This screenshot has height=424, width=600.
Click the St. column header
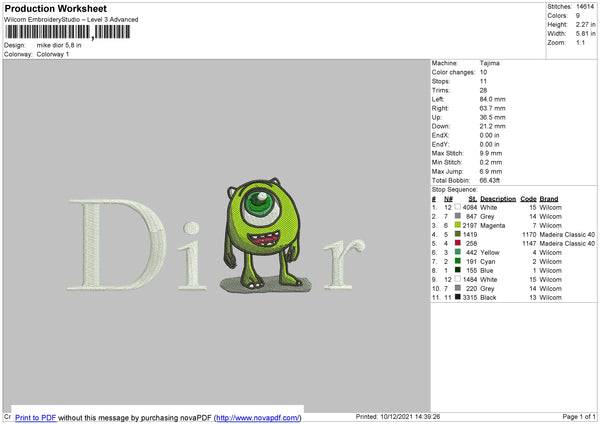pos(473,199)
